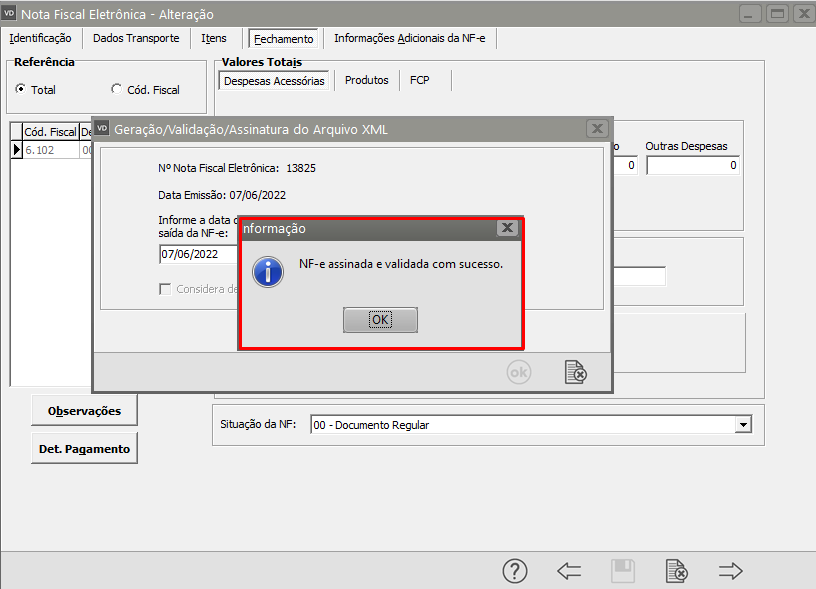
Task: Toggle the Considera checkbox in XML dialog
Action: coord(166,289)
